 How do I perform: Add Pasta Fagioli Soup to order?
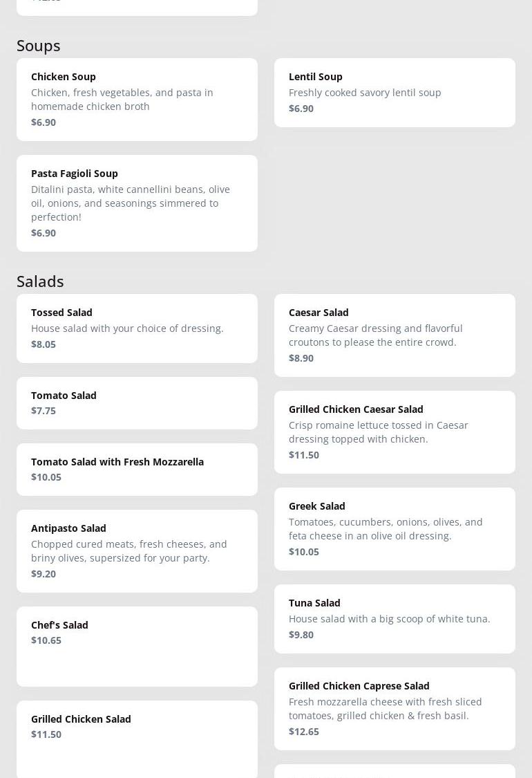click(137, 203)
